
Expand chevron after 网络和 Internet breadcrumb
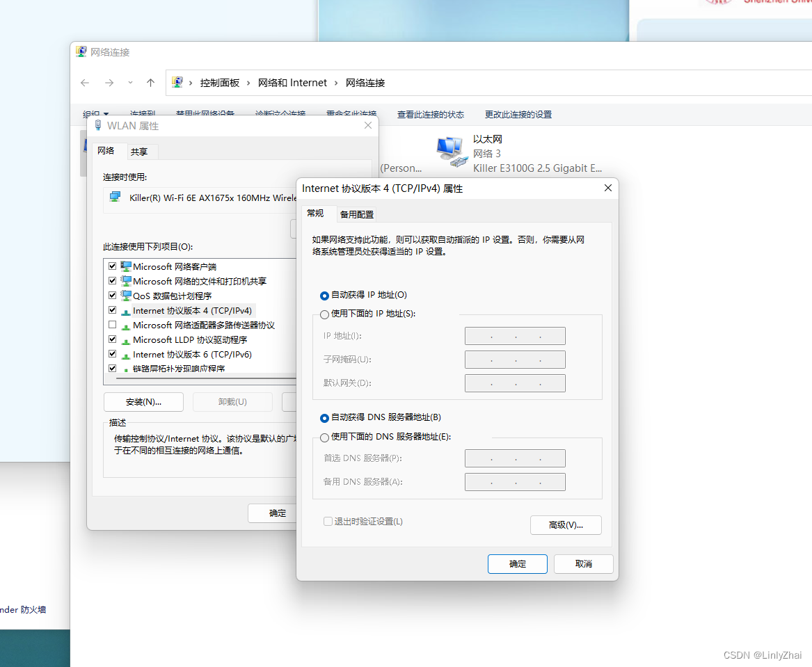[336, 83]
